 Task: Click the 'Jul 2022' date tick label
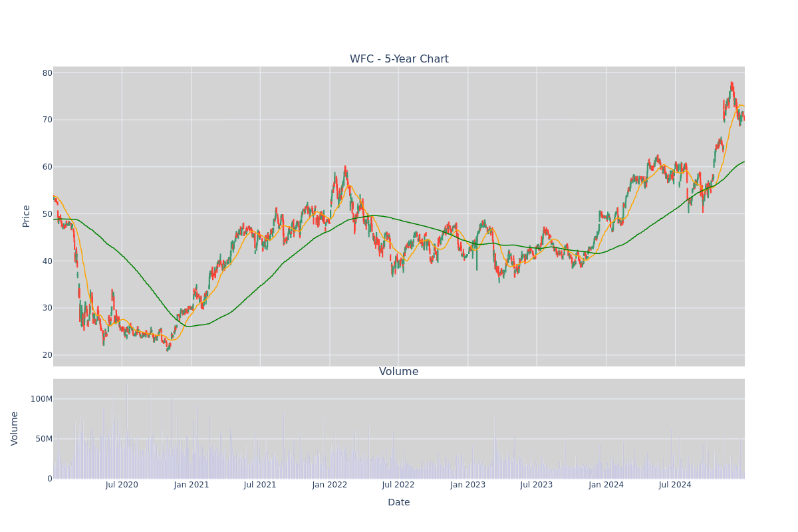[398, 485]
